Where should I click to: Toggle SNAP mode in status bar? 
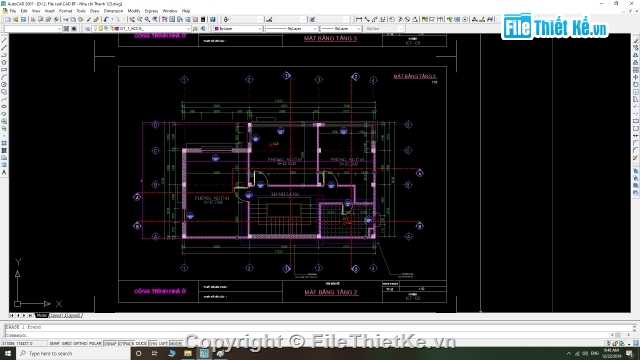point(54,344)
